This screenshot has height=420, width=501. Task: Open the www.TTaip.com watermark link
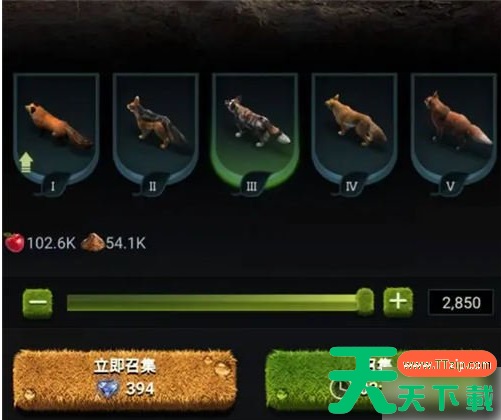(447, 364)
